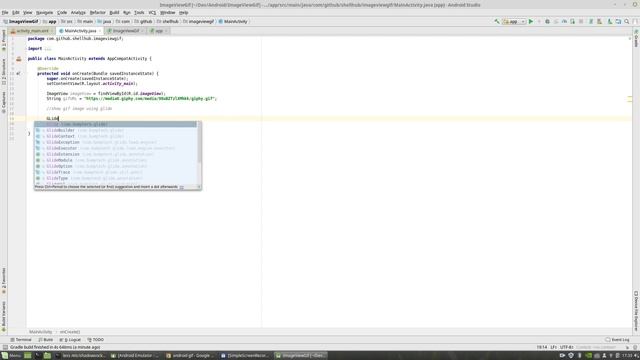Open the Help menu

(184, 13)
